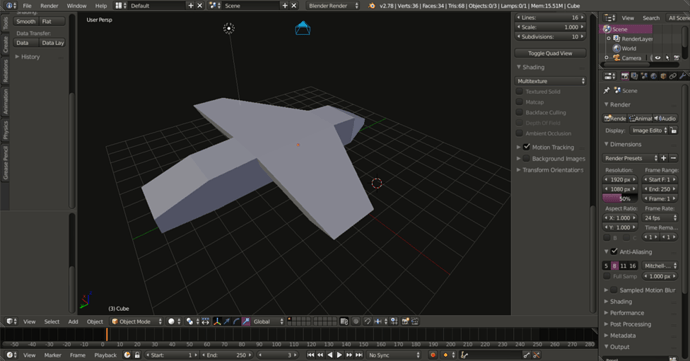This screenshot has height=361, width=690.
Task: Enable Ambient Occlusion checkbox
Action: 519,133
